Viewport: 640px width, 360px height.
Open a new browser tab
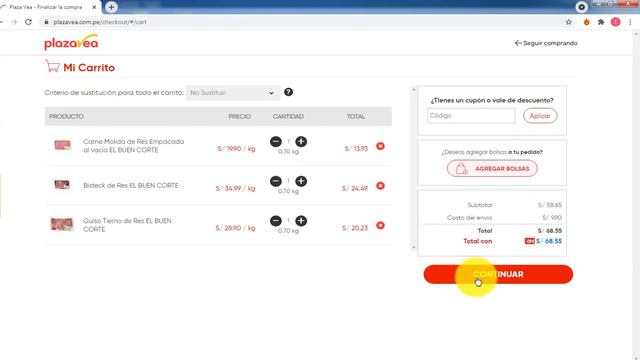(x=111, y=7)
